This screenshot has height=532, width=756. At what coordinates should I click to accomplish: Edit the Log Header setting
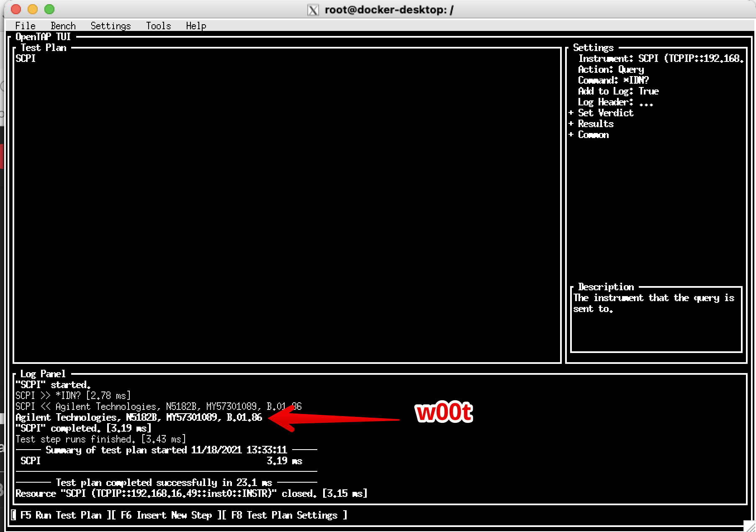(x=615, y=102)
